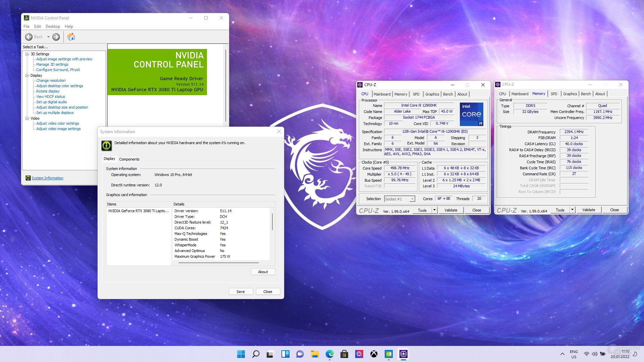This screenshot has height=362, width=644.
Task: Click the Save button
Action: 240,292
